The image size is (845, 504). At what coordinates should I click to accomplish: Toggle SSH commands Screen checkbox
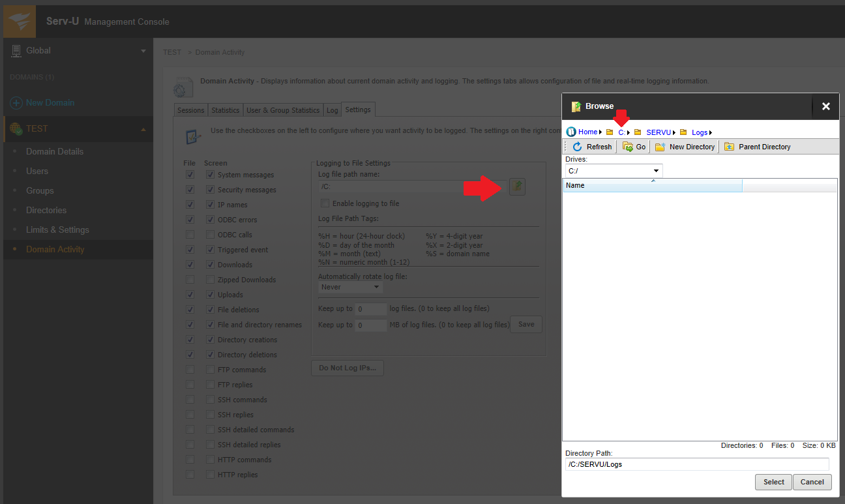click(x=211, y=400)
